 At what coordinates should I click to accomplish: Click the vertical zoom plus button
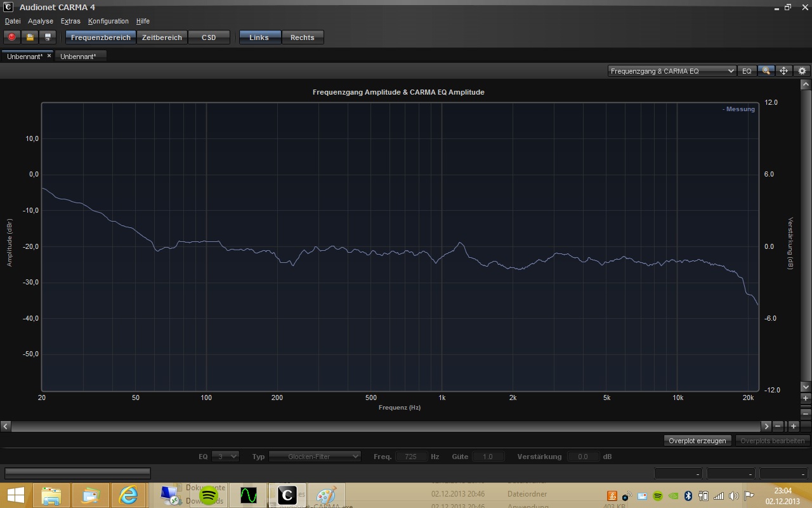pos(806,398)
